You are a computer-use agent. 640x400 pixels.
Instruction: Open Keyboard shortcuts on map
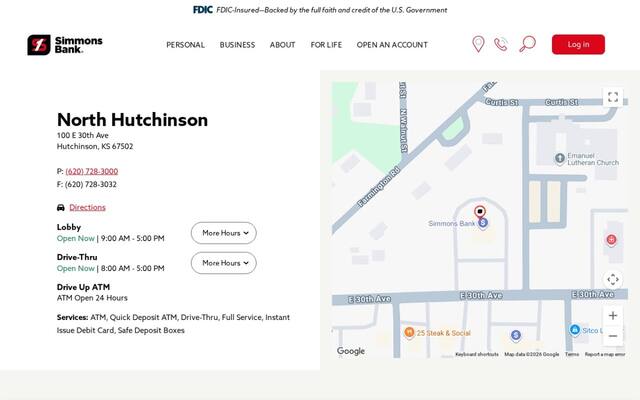click(477, 354)
